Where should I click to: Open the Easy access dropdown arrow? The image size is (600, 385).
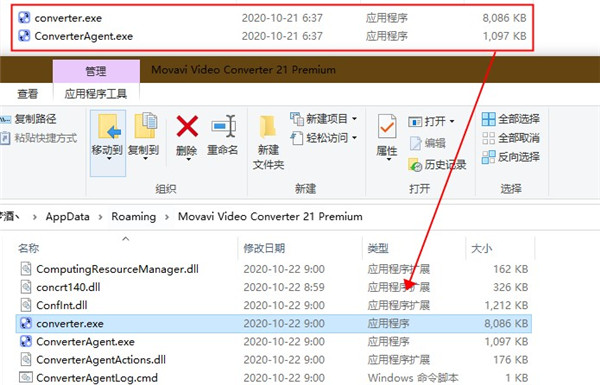(x=354, y=137)
